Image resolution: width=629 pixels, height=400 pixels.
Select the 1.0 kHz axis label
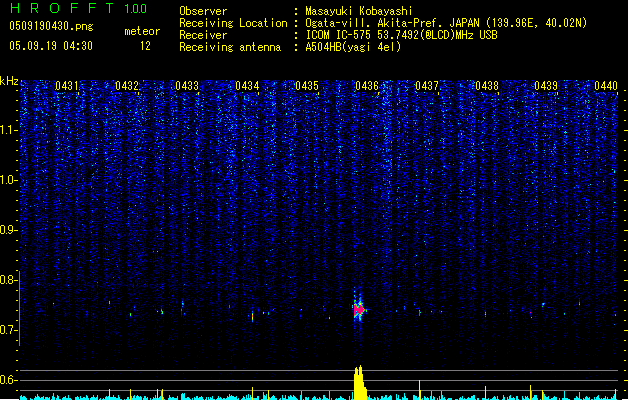(x=10, y=180)
